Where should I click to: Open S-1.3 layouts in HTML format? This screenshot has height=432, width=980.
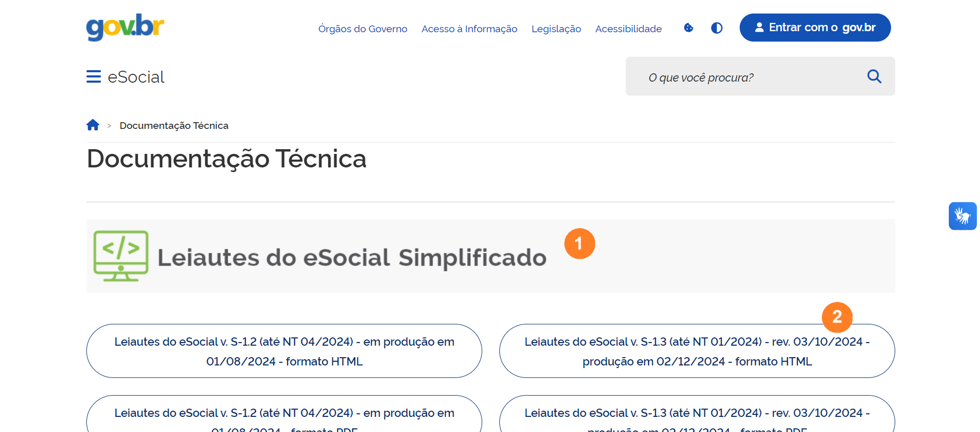tap(697, 351)
